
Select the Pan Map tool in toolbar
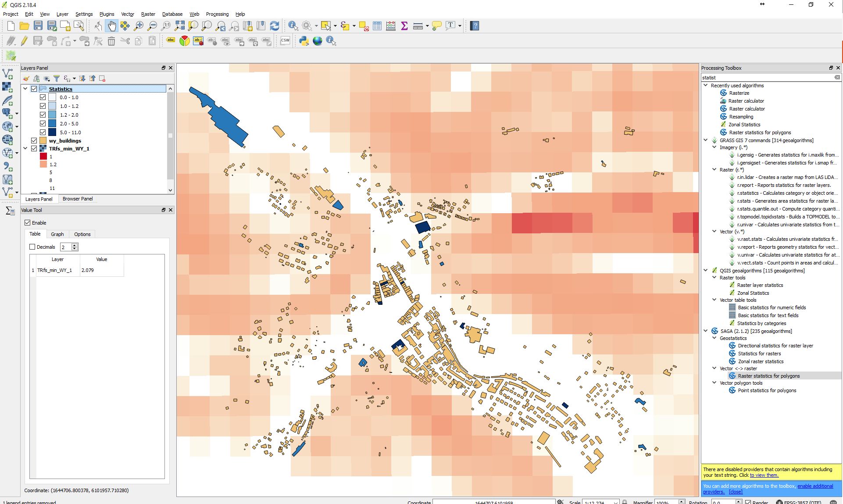tap(111, 26)
